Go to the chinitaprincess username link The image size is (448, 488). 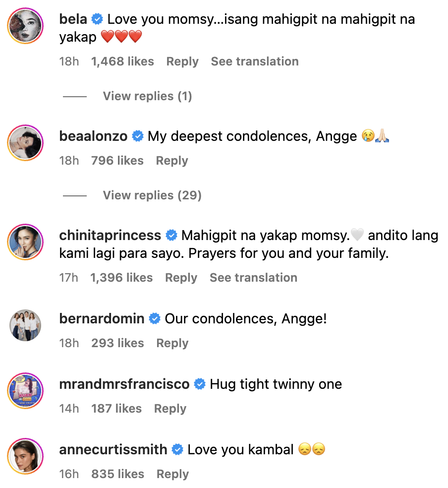110,235
